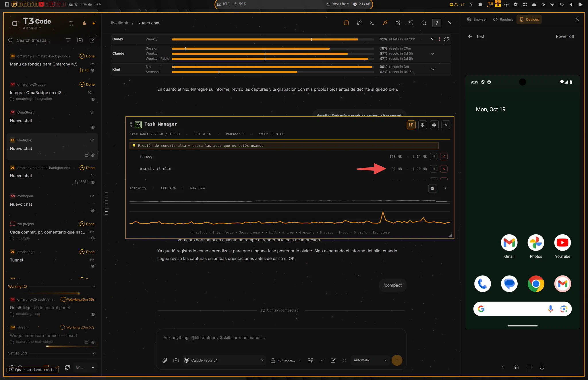
Task: Open BTC ticker in top bar
Action: [231, 4]
